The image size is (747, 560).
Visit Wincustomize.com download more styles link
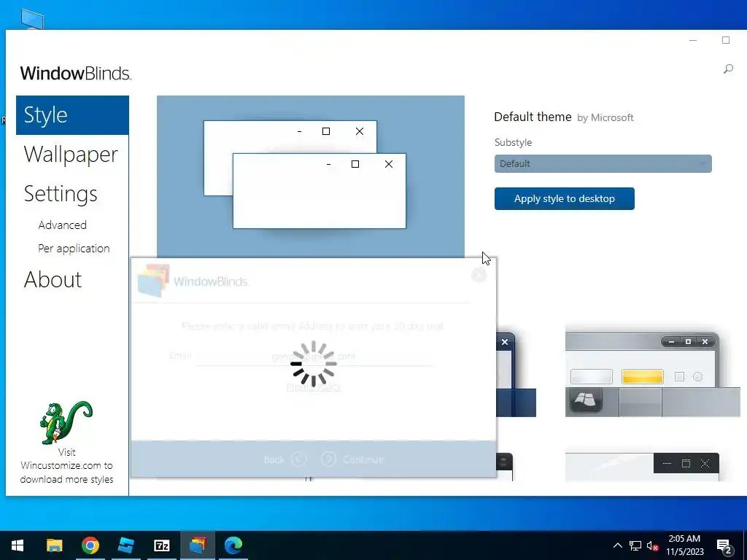pyautogui.click(x=66, y=466)
